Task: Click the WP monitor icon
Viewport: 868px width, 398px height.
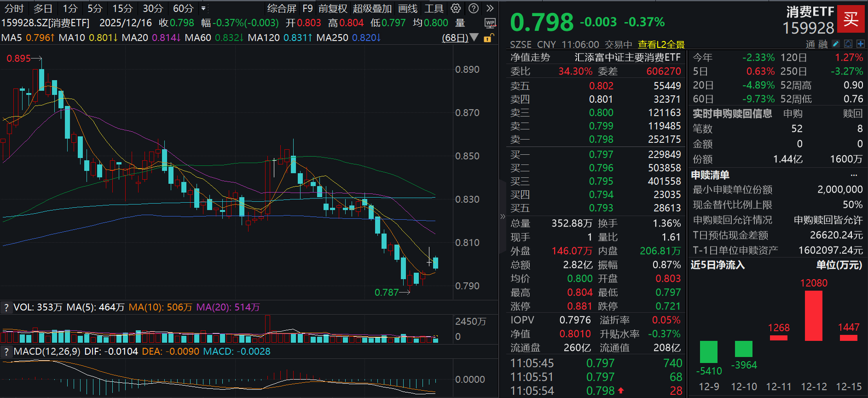Action: tap(490, 23)
